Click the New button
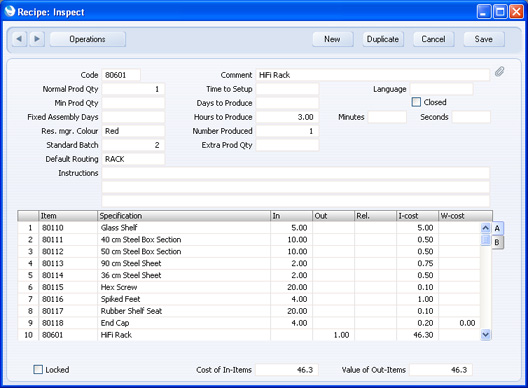The width and height of the screenshot is (528, 388). pos(332,39)
